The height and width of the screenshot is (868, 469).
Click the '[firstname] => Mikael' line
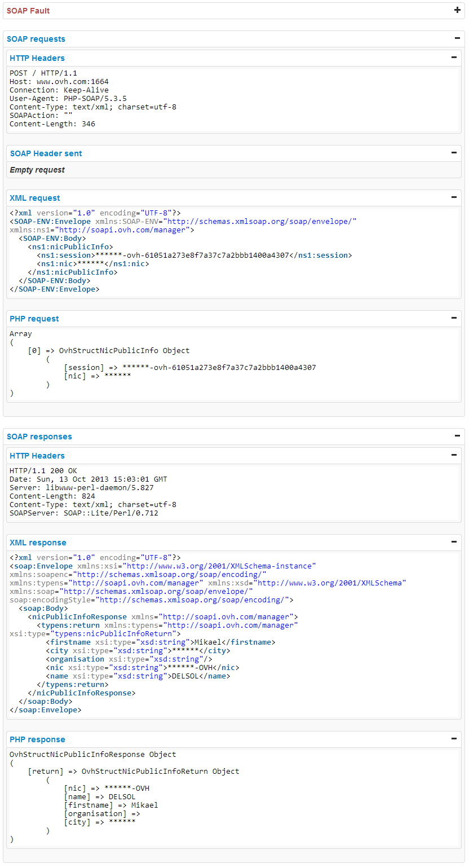111,805
